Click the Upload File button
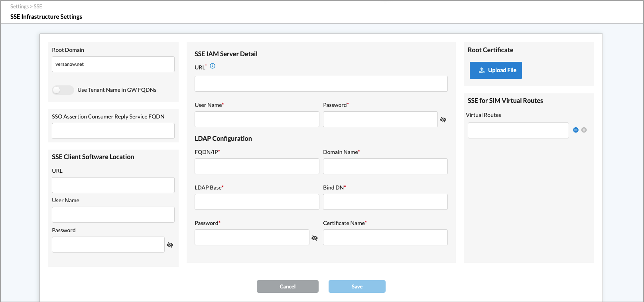Image resolution: width=644 pixels, height=302 pixels. click(496, 70)
